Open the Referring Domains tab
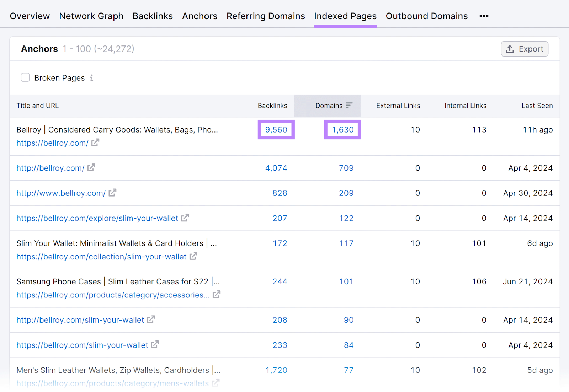The image size is (569, 392). point(266,16)
